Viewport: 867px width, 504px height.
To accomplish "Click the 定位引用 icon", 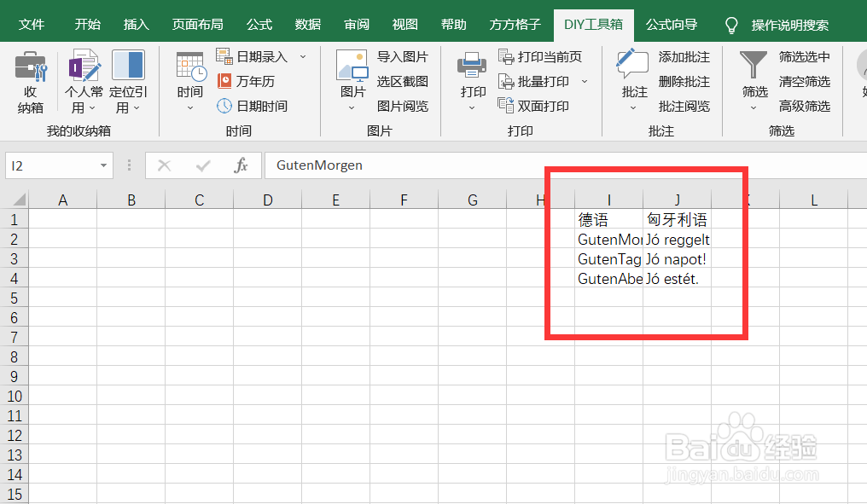I will 128,66.
